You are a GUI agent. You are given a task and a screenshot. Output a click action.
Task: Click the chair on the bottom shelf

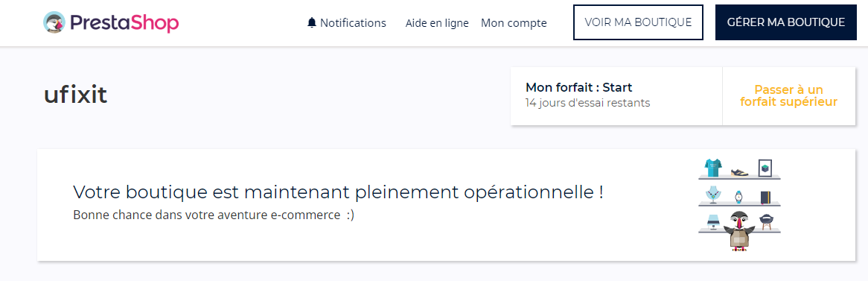(x=765, y=222)
